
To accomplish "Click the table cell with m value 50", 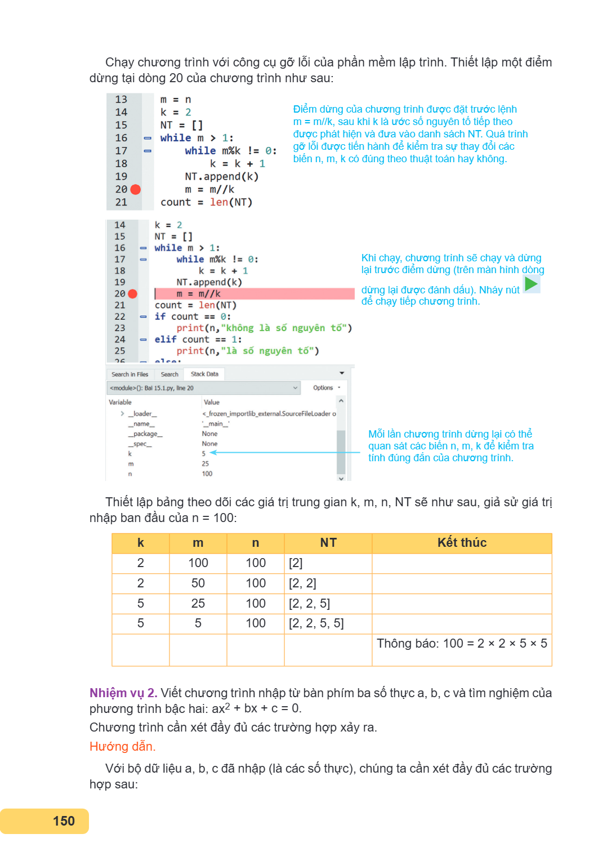I will tap(198, 583).
